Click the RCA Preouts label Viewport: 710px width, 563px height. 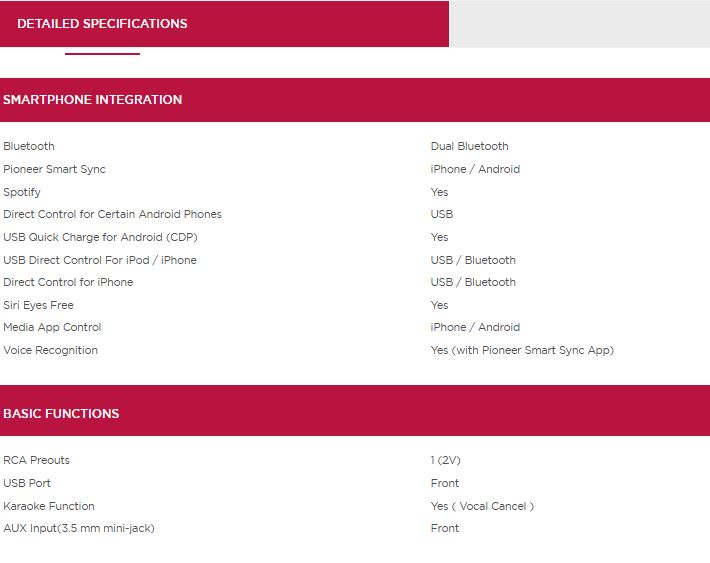[36, 460]
